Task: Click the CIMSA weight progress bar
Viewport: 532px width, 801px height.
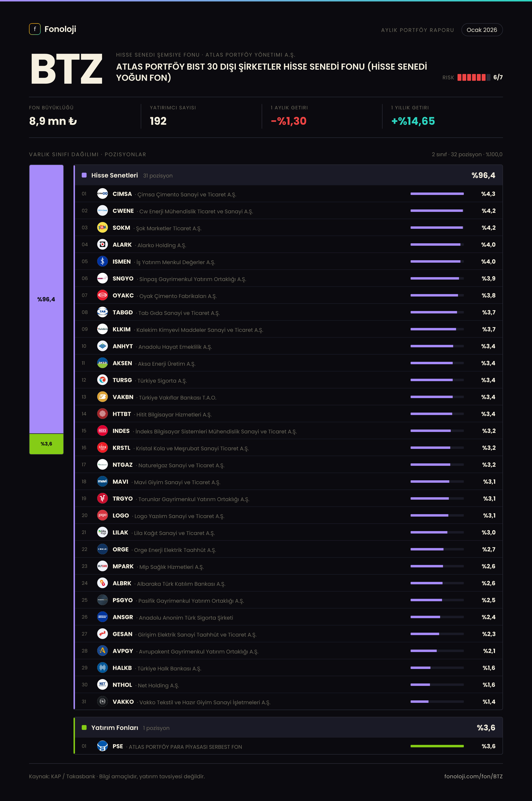Action: point(437,194)
